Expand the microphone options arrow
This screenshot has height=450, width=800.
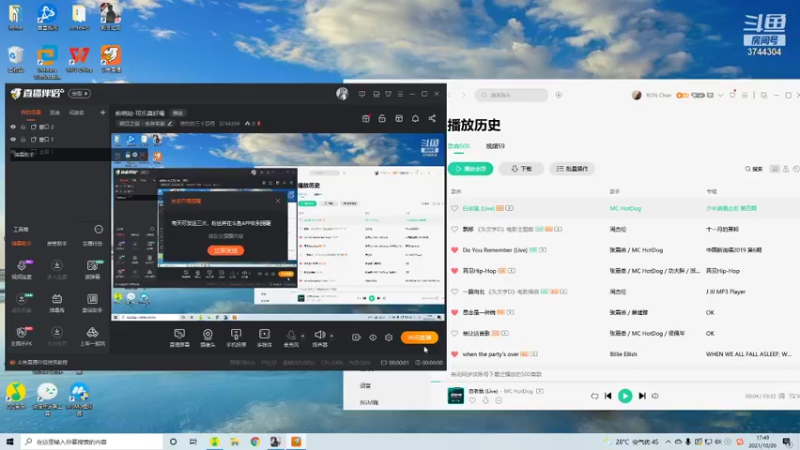click(x=303, y=336)
